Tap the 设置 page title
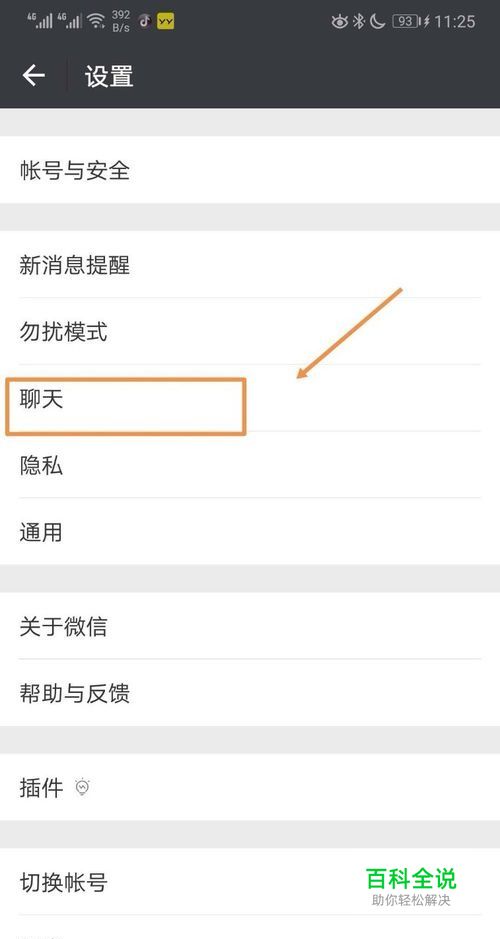 click(x=109, y=77)
